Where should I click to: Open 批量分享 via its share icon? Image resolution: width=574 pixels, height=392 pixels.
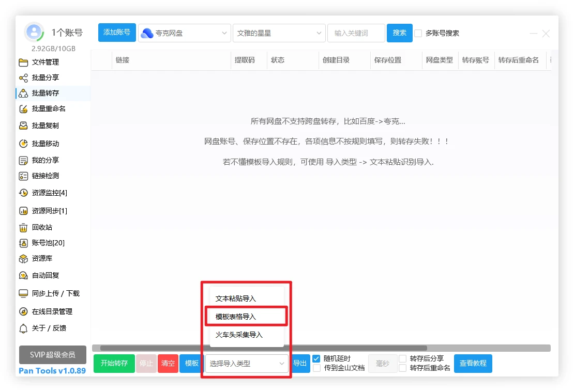click(x=23, y=78)
